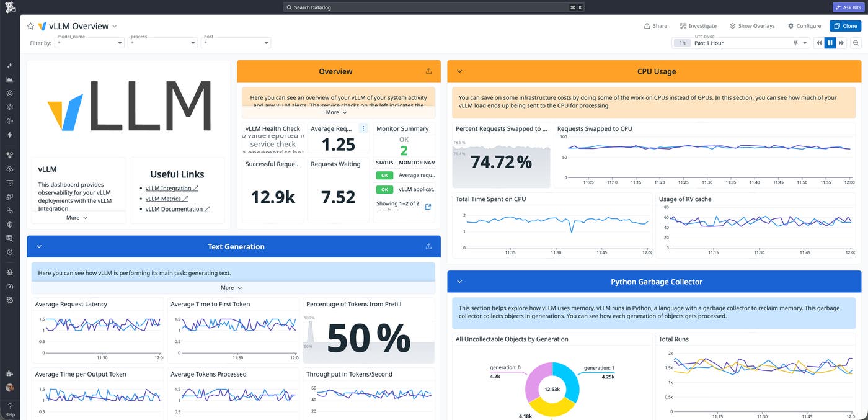Open the vLLM Overview title dropdown
Screen dimensions: 868x420
coord(115,26)
